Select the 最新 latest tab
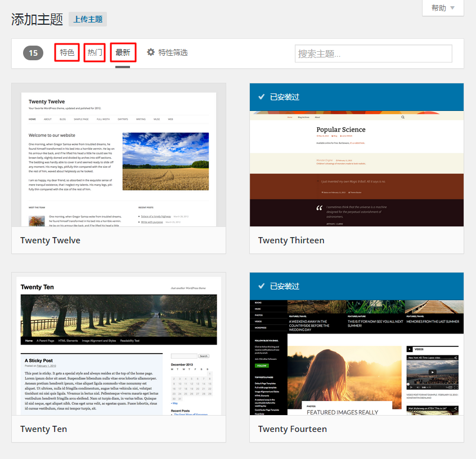This screenshot has width=476, height=459. [123, 52]
